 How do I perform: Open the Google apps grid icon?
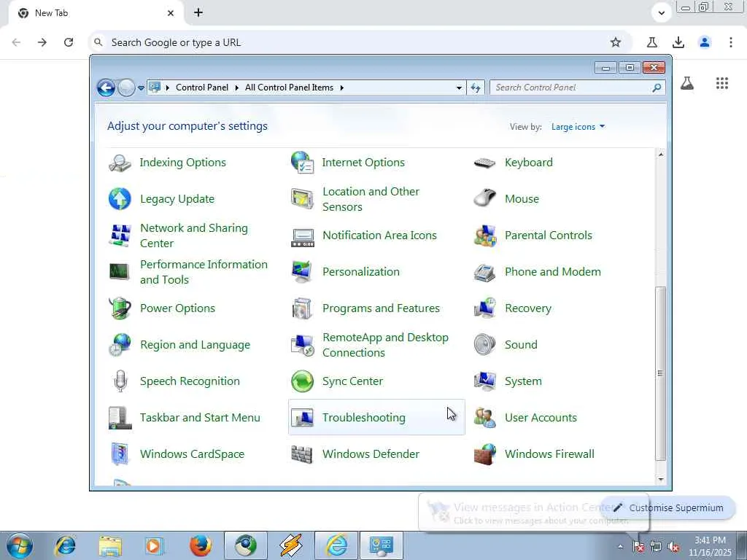click(x=721, y=83)
